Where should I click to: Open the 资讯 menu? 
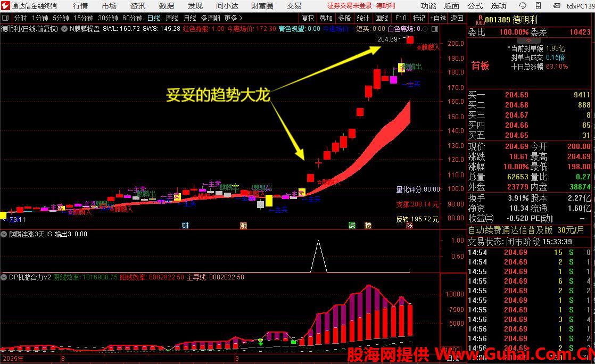138,6
